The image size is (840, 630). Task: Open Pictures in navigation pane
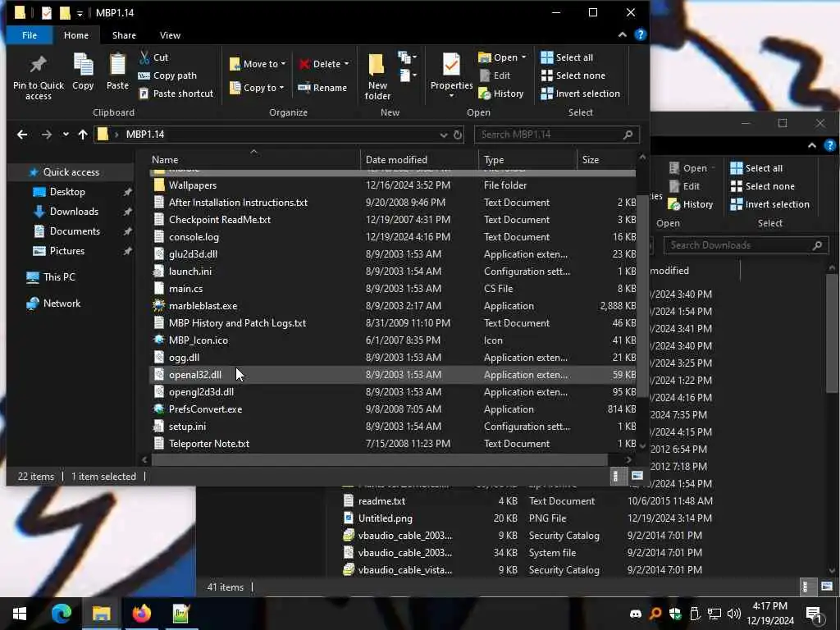coord(67,251)
